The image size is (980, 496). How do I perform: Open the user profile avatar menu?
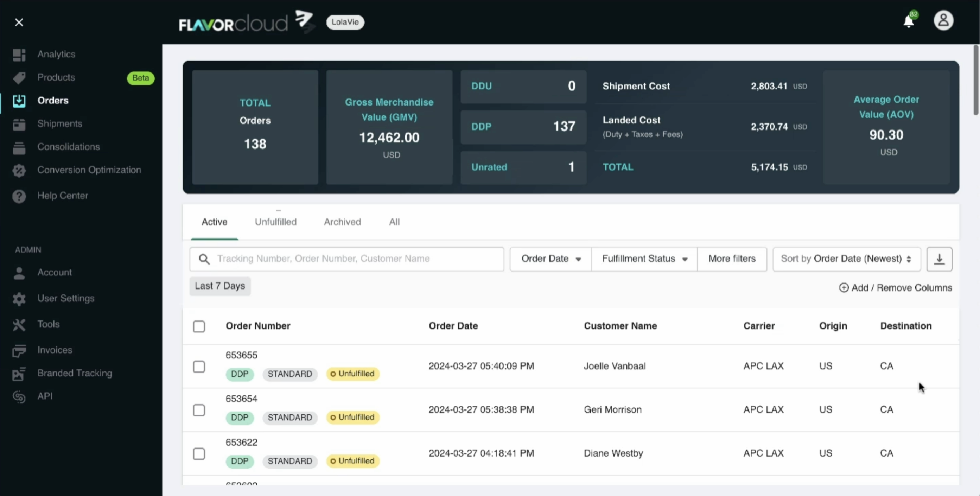tap(943, 20)
